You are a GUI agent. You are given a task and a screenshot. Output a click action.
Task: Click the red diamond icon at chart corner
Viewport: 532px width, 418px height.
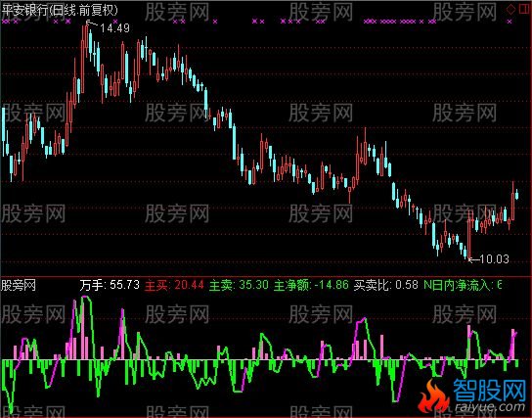[x=510, y=9]
